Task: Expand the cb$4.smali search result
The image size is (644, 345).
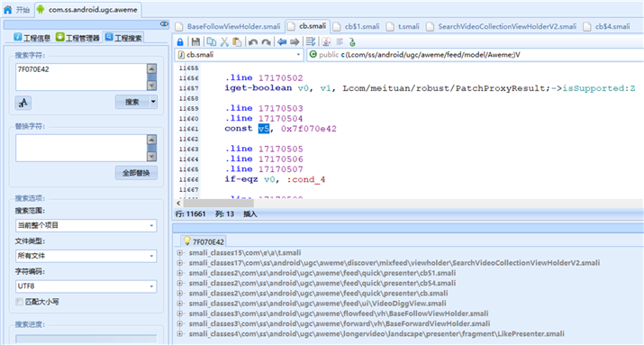Action: [180, 283]
